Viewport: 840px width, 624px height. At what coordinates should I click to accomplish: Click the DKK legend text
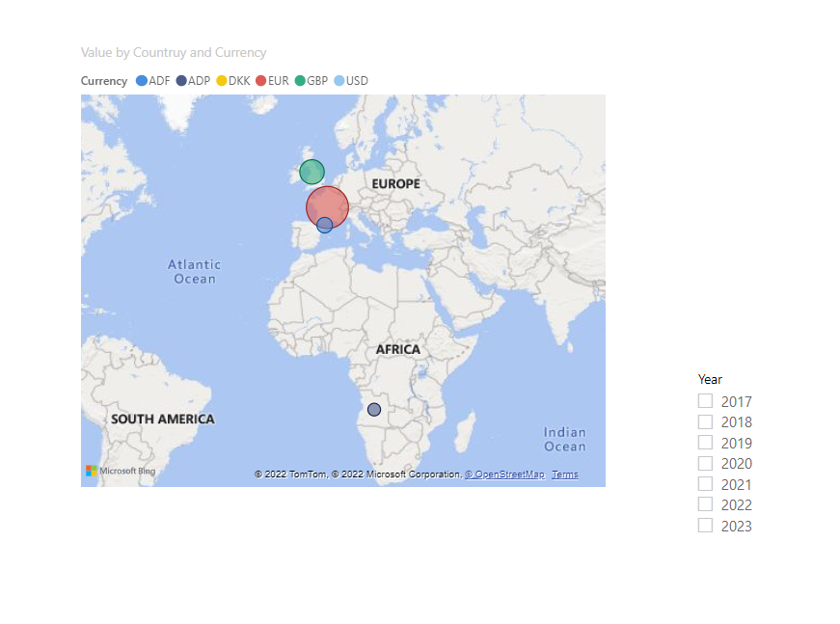(239, 81)
